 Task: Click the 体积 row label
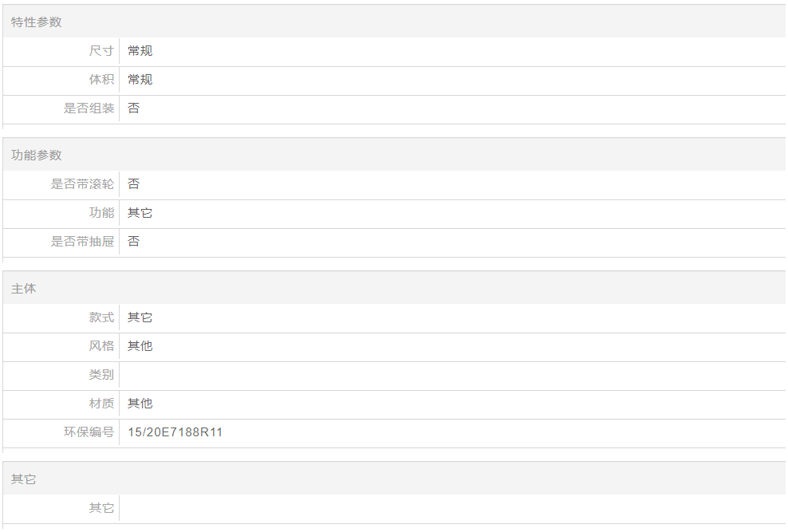101,80
